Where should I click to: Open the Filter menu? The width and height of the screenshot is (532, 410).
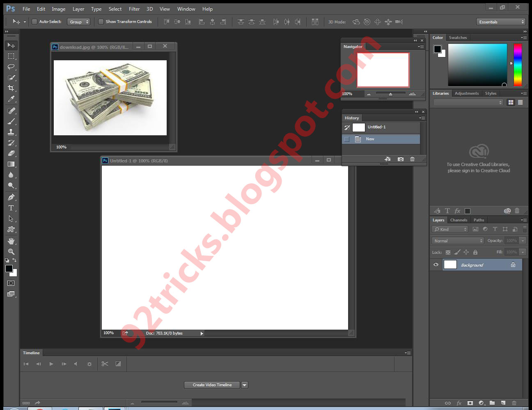coord(134,9)
